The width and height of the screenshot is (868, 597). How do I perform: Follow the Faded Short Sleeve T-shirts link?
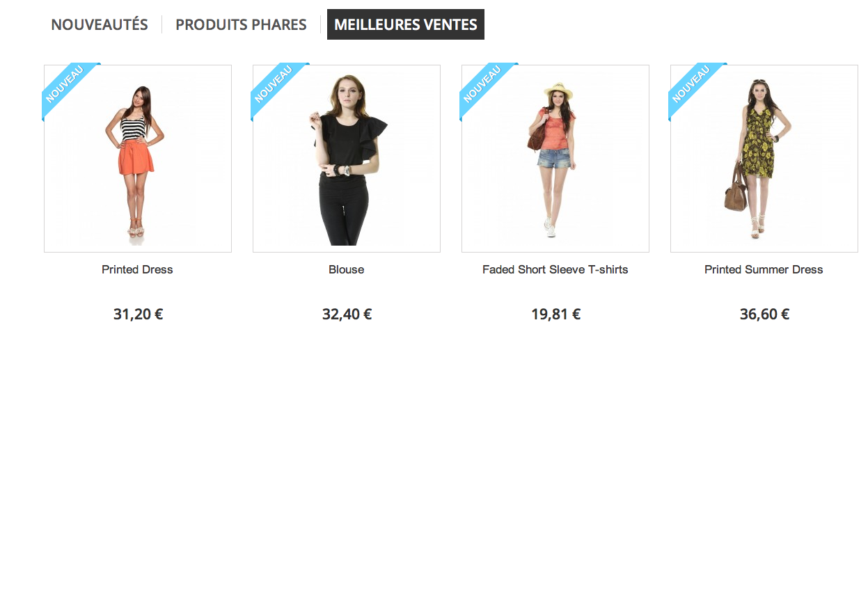[555, 269]
